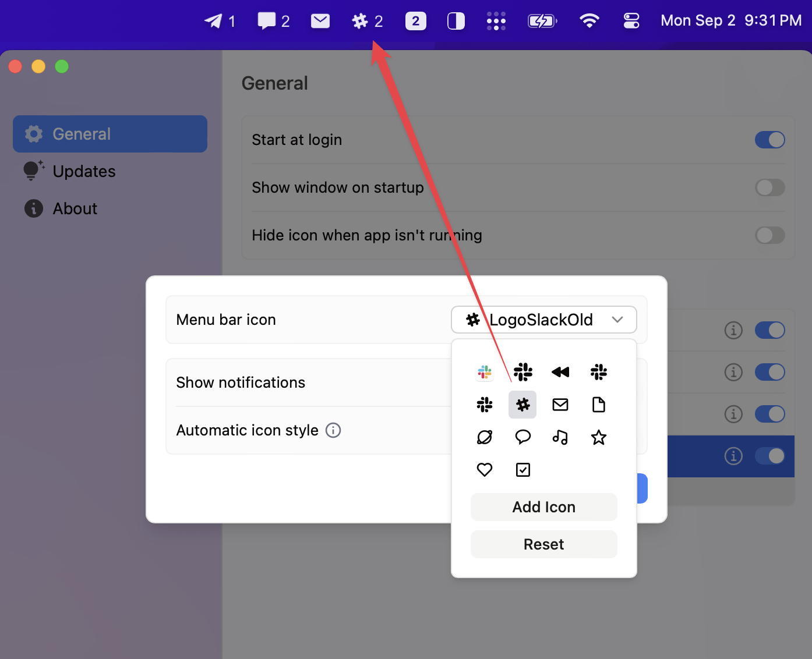
Task: Open the Wi-Fi menu
Action: pos(589,22)
